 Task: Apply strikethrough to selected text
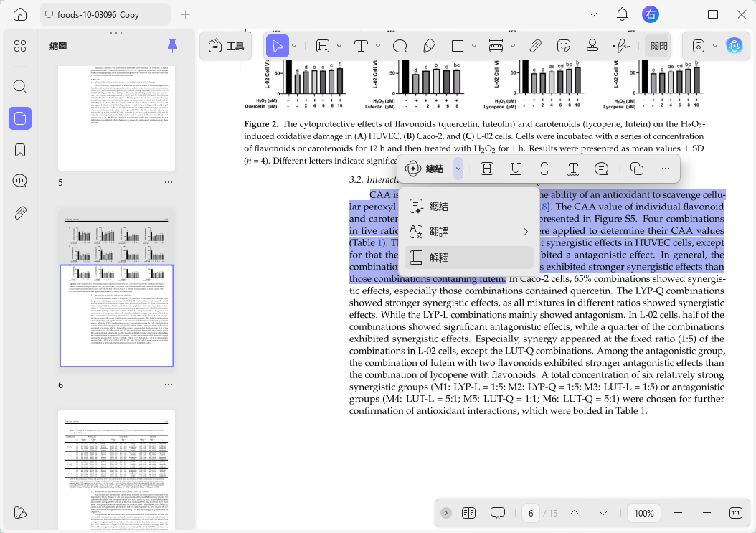544,169
